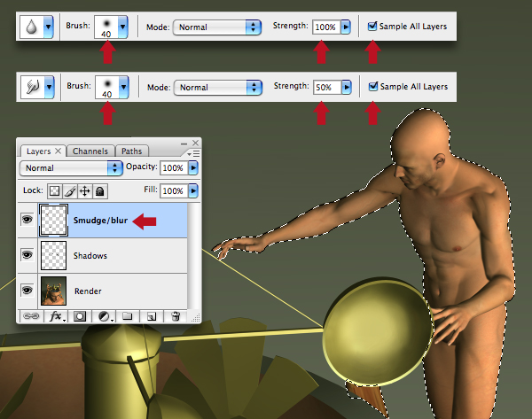The width and height of the screenshot is (532, 419).
Task: Click the layer Opacity 100% field
Action: [174, 167]
